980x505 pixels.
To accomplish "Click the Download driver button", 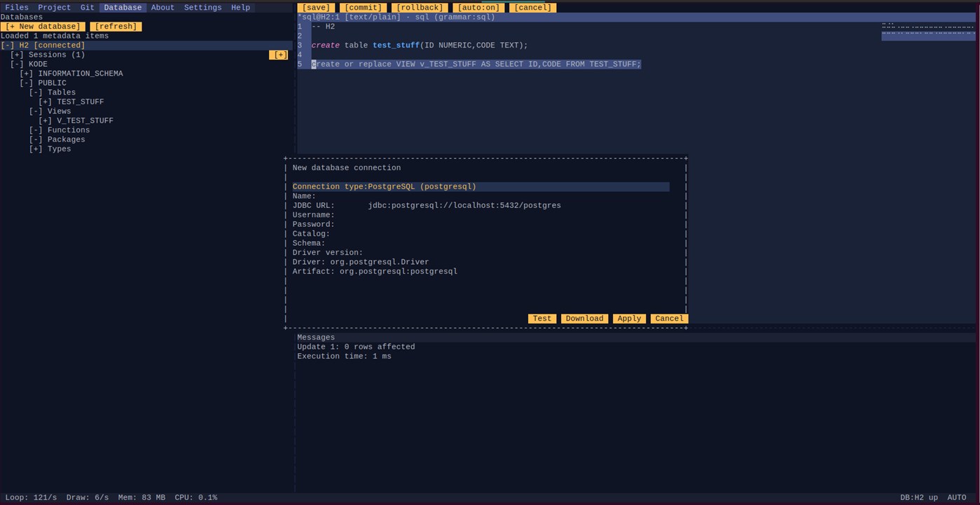I will (x=584, y=319).
